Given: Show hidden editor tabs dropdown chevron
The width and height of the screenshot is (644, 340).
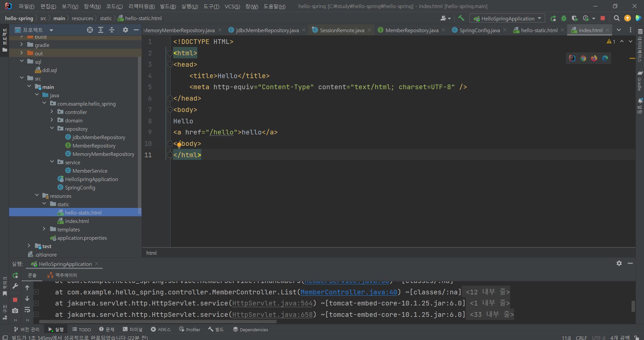Looking at the screenshot, I should click(x=619, y=30).
